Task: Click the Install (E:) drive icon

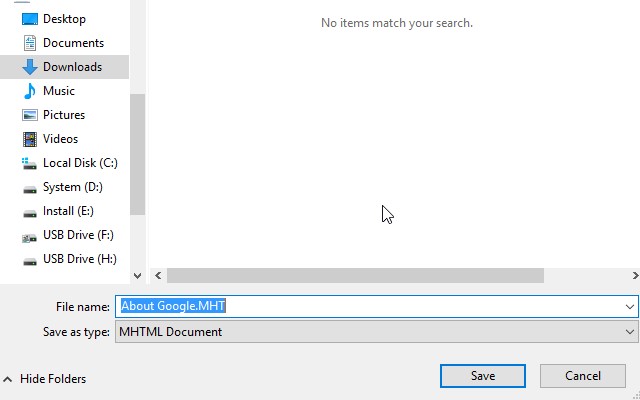Action: 30,213
